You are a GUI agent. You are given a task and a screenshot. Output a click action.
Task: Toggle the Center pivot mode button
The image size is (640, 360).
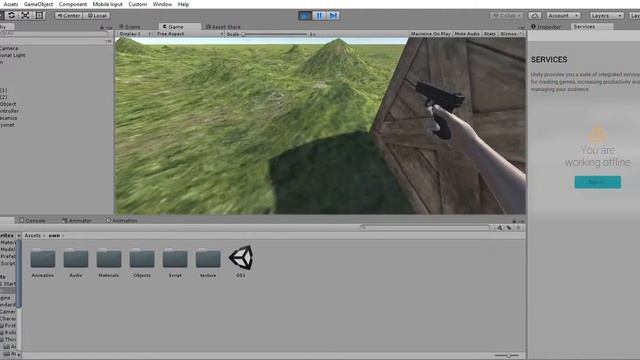(x=69, y=16)
